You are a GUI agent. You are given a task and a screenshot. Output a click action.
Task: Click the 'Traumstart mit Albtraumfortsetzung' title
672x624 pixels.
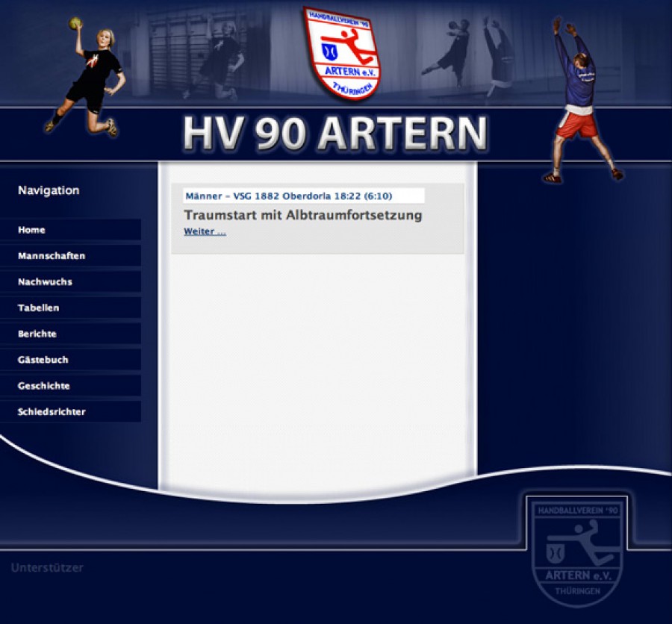303,215
